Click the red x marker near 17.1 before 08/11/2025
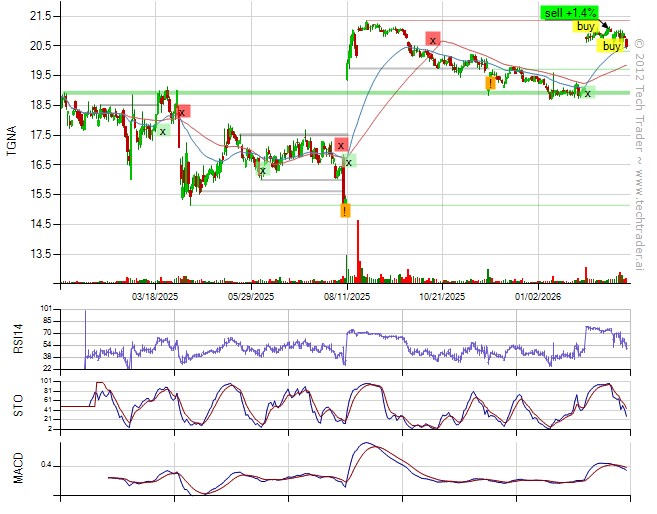Screen dimensions: 657x514 pos(341,145)
